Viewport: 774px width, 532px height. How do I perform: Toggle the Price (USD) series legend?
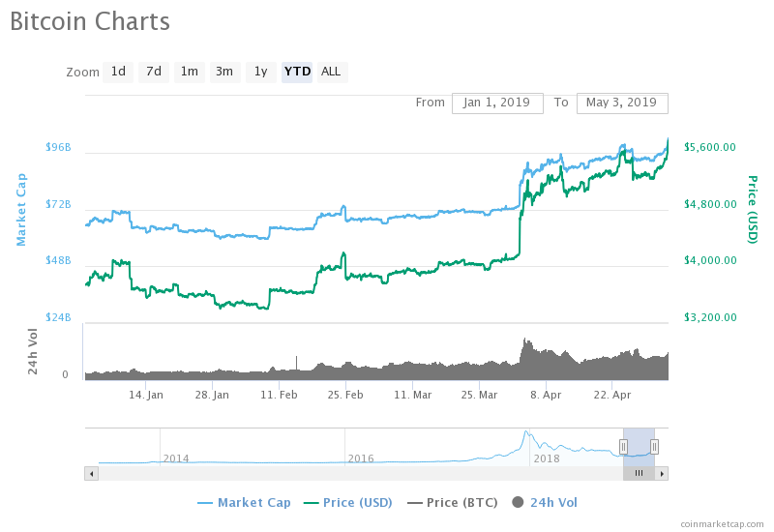click(x=347, y=502)
